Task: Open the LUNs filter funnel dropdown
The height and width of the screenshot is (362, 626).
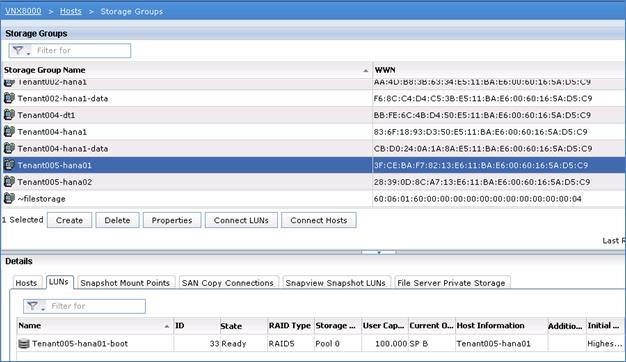Action: pos(36,306)
